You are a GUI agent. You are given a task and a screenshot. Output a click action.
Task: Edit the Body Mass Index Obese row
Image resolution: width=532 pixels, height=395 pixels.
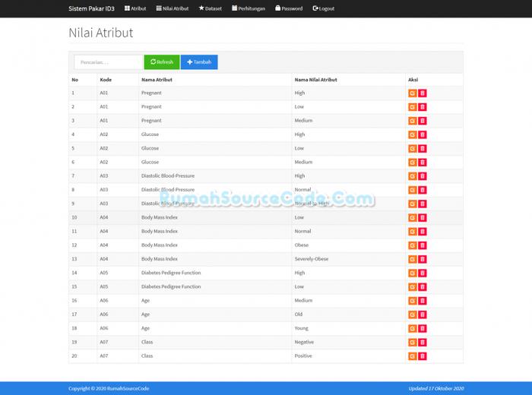(413, 245)
